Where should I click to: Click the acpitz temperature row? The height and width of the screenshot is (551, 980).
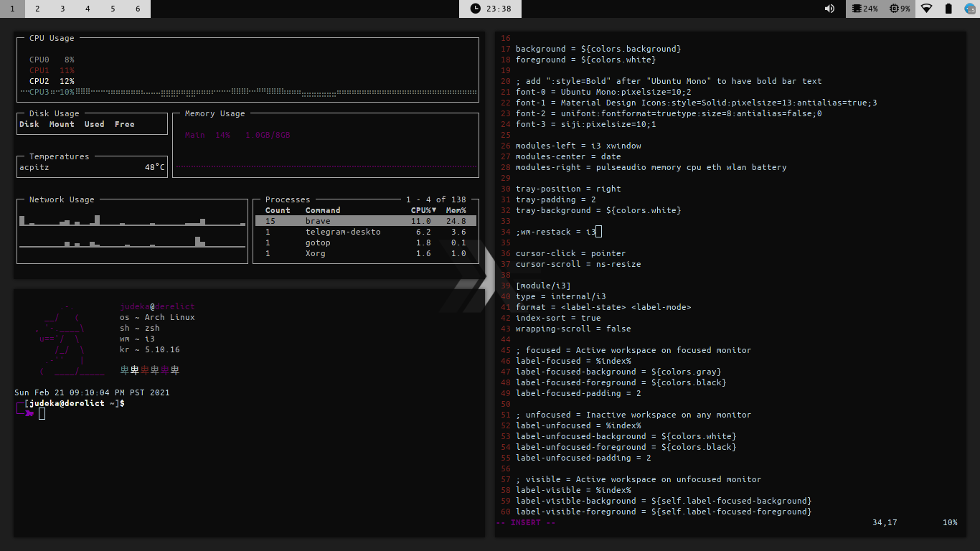[x=92, y=167]
